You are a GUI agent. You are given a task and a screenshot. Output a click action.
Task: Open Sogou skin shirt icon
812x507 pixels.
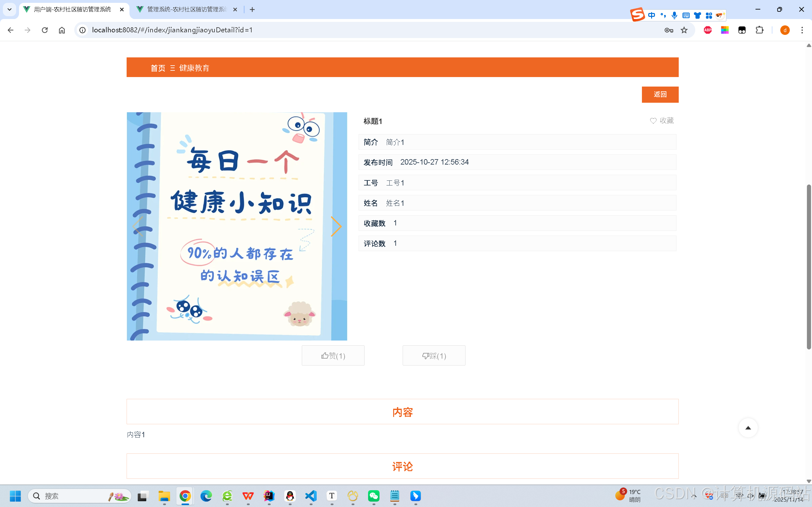click(x=697, y=16)
